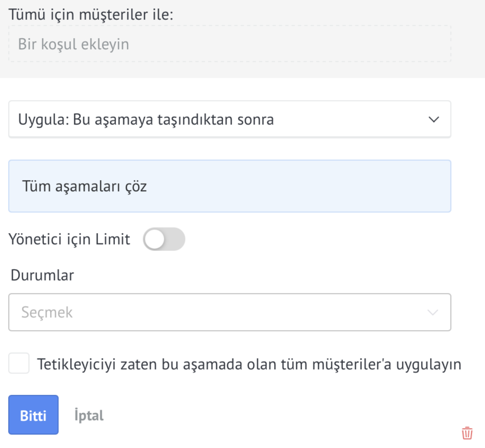Click the Bir koşul ekleyin condition field
The width and height of the screenshot is (485, 448).
(230, 44)
